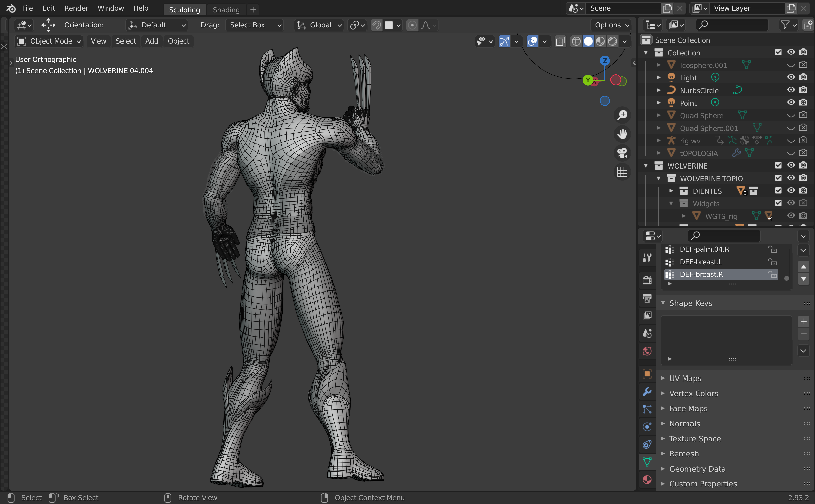Screen dimensions: 815x504
Task: Click the pan hand viewport icon
Action: point(622,134)
